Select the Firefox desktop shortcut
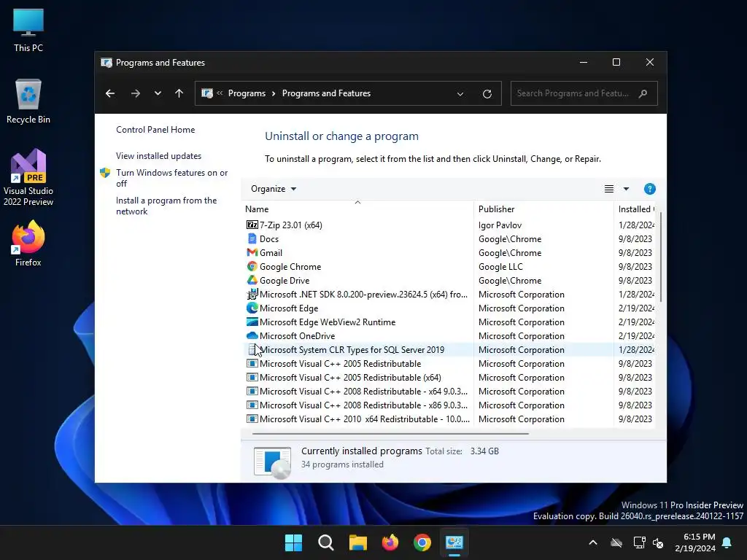 pyautogui.click(x=28, y=244)
